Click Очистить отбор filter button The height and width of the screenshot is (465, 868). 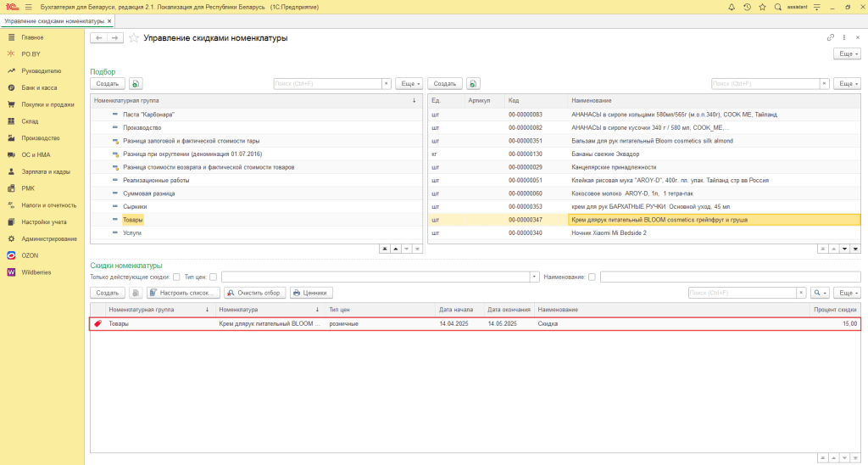coord(254,293)
